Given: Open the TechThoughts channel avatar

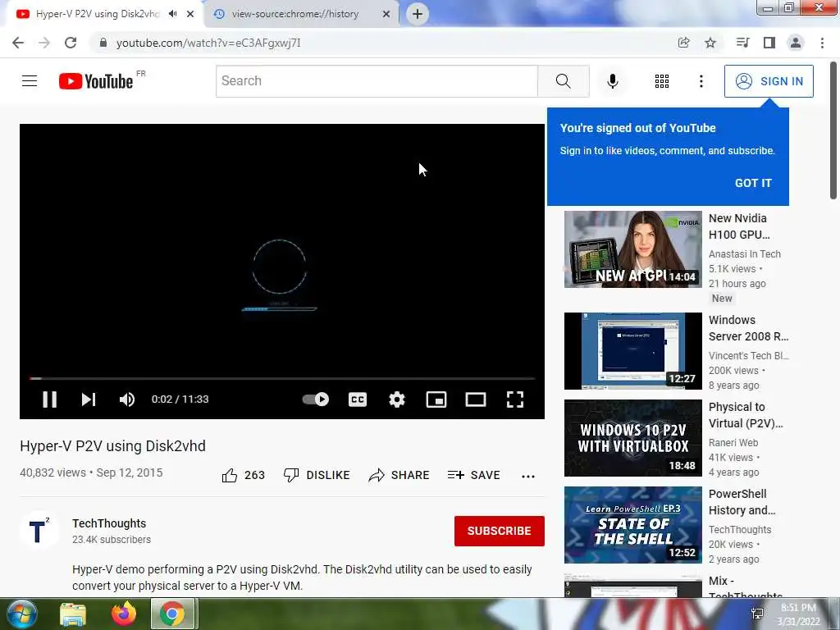Looking at the screenshot, I should [x=39, y=531].
